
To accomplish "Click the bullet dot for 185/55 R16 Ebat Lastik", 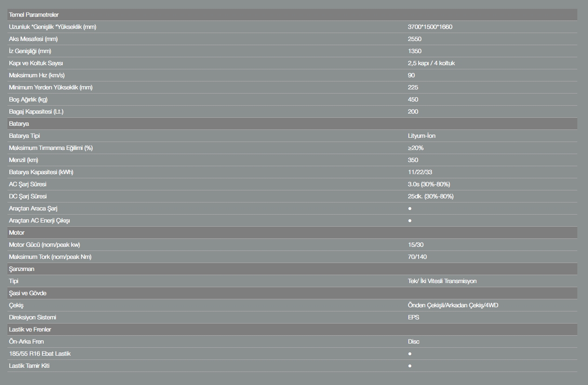I will point(410,354).
